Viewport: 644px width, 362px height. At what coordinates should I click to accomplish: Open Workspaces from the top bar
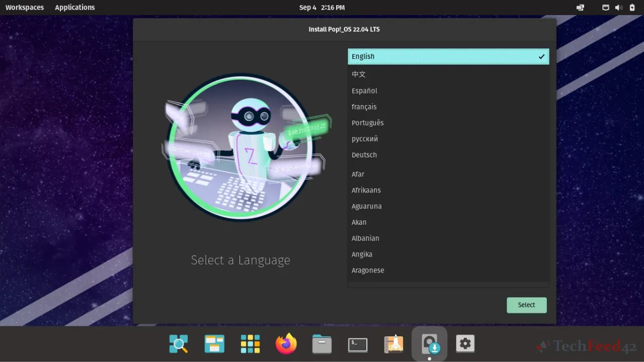25,8
